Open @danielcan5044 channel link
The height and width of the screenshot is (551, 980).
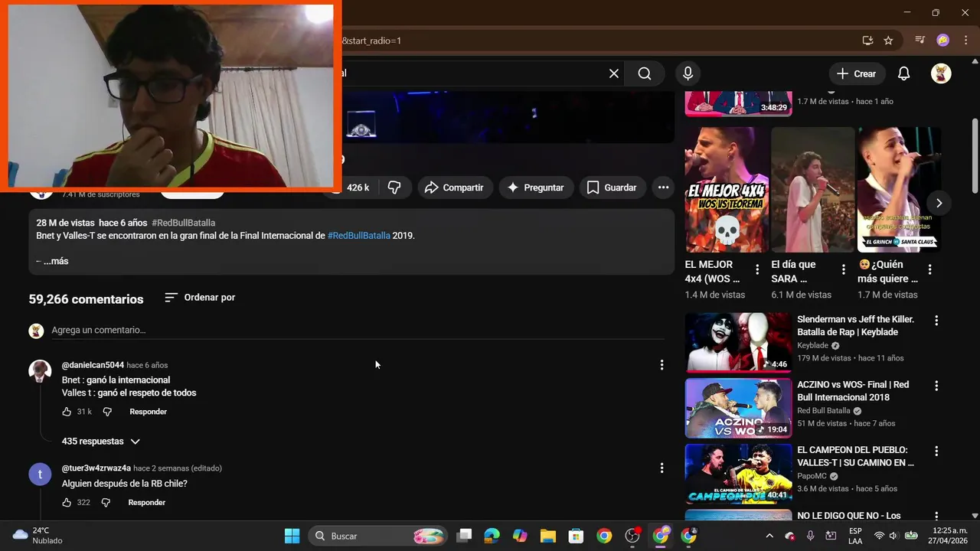[93, 365]
